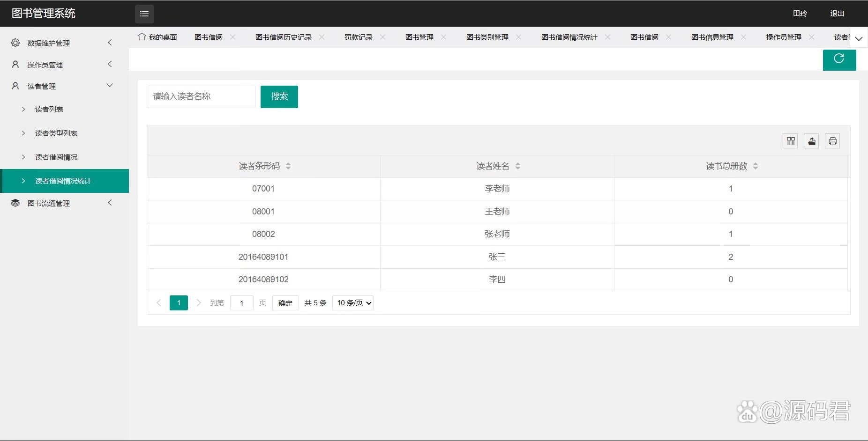Close the 图书管理 tab

coord(444,37)
